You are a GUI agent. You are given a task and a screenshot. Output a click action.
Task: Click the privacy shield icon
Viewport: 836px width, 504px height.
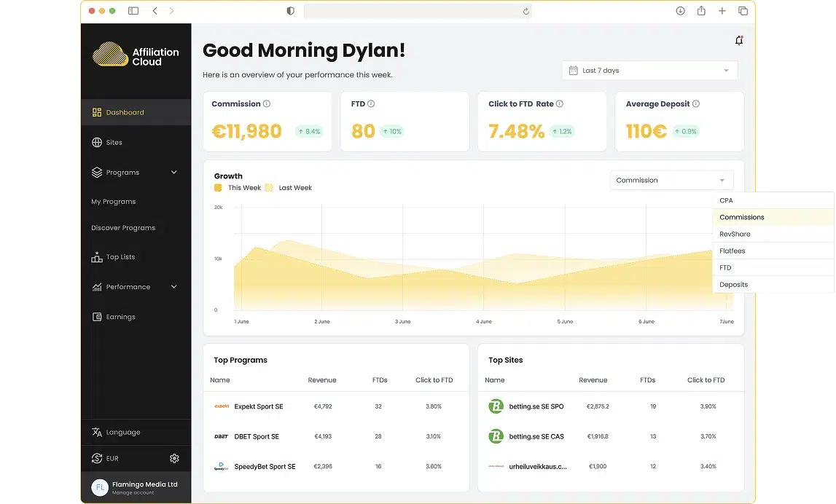click(x=291, y=11)
